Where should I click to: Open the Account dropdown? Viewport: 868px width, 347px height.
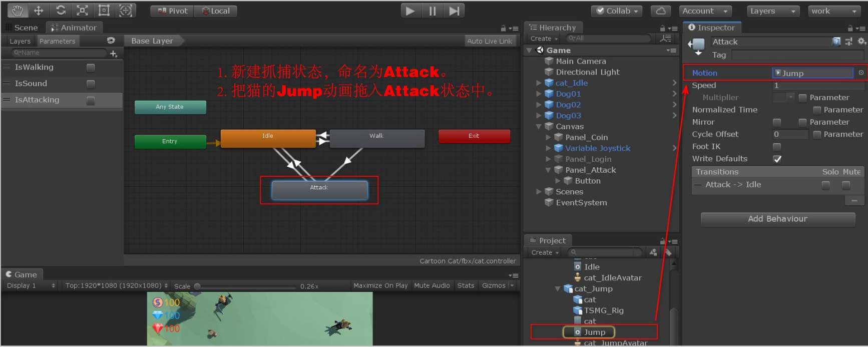pyautogui.click(x=705, y=11)
